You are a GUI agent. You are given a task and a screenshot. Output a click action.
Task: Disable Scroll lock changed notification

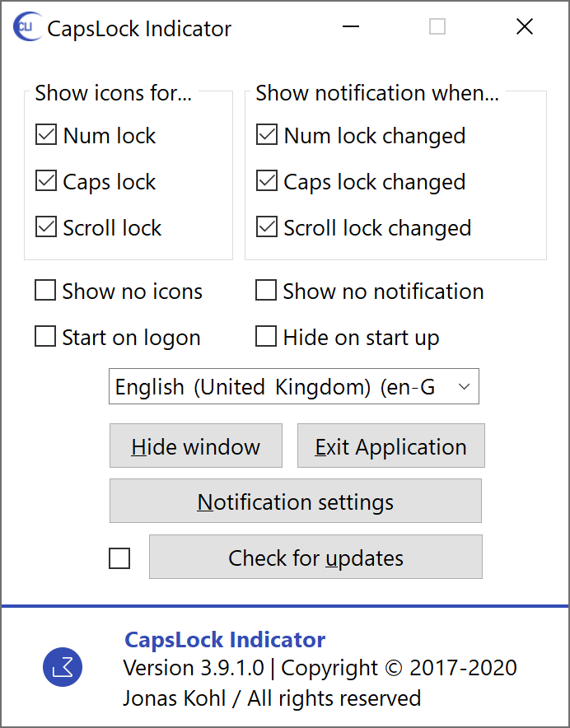(x=267, y=227)
